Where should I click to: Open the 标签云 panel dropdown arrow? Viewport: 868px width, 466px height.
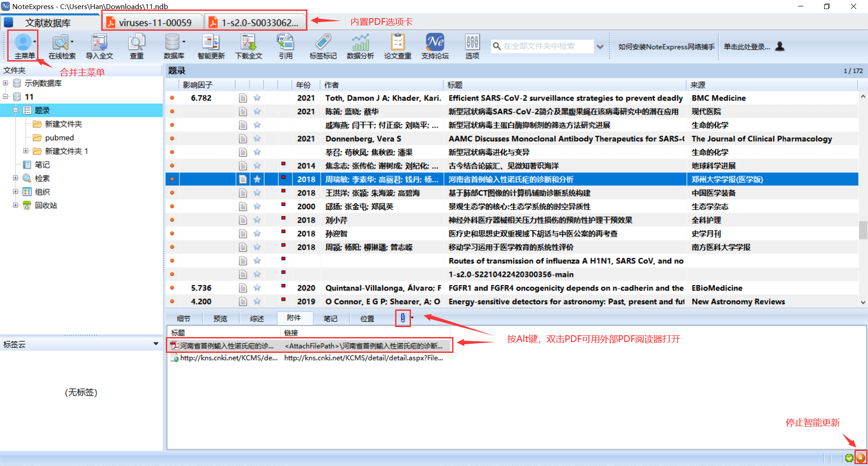click(x=156, y=344)
